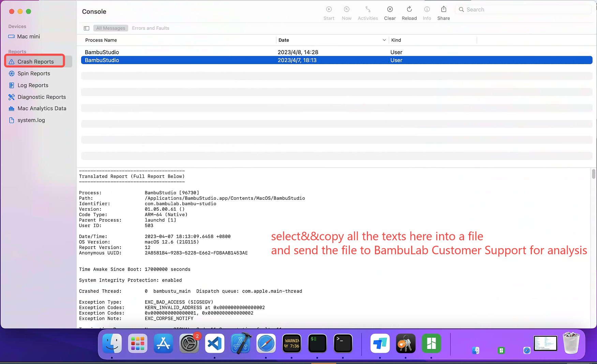Click the Log Reports document icon

pyautogui.click(x=12, y=85)
